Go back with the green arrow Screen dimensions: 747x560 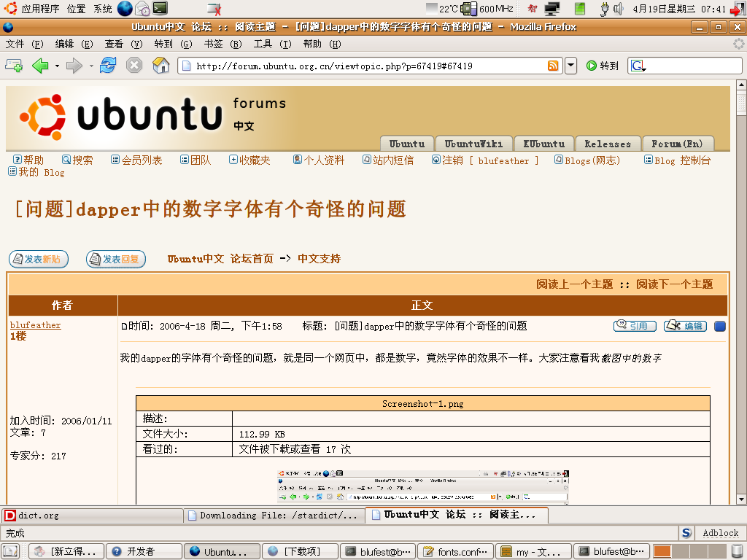click(41, 65)
